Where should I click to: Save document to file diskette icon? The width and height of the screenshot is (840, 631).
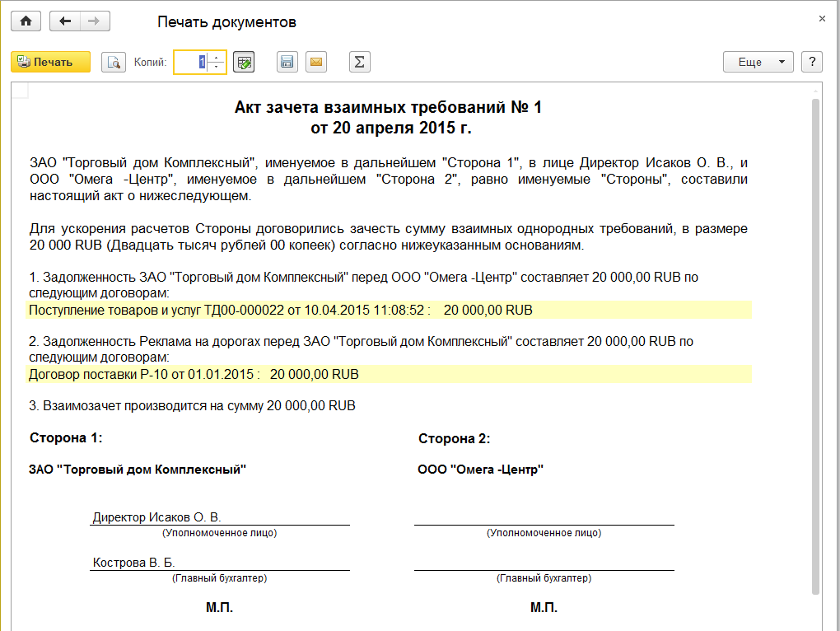tap(287, 62)
